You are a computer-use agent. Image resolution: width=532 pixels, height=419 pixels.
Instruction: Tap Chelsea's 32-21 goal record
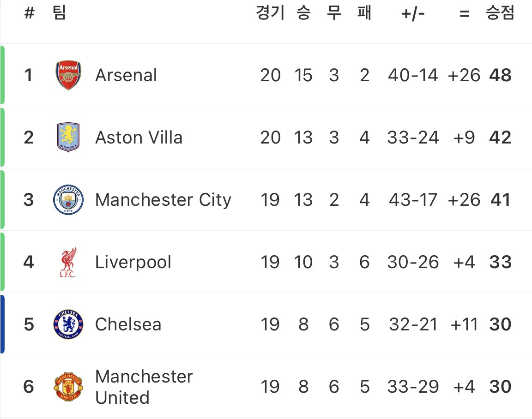click(x=413, y=324)
